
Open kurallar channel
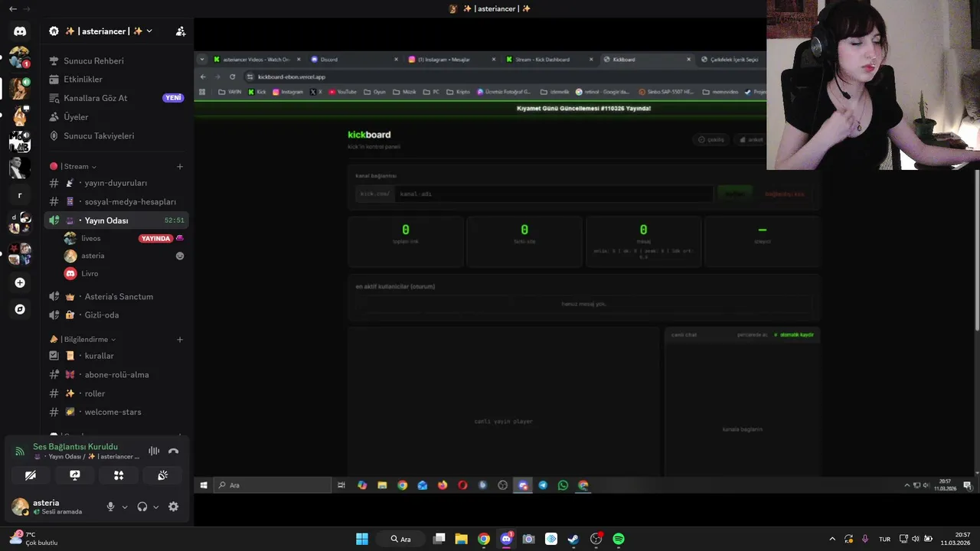click(116, 356)
